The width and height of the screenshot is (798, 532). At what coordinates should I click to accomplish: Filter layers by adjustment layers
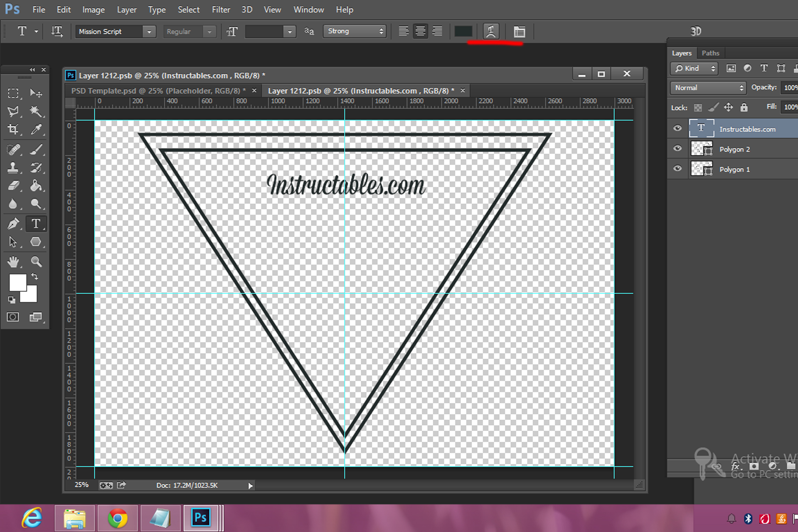click(x=747, y=68)
